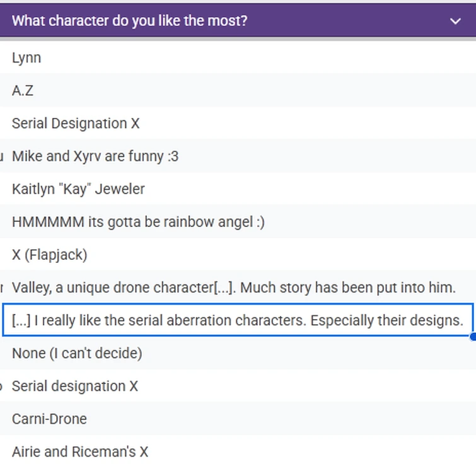Click the clipped cell left of 'Mike and Xyrv'
The image size is (476, 466).
(1, 156)
